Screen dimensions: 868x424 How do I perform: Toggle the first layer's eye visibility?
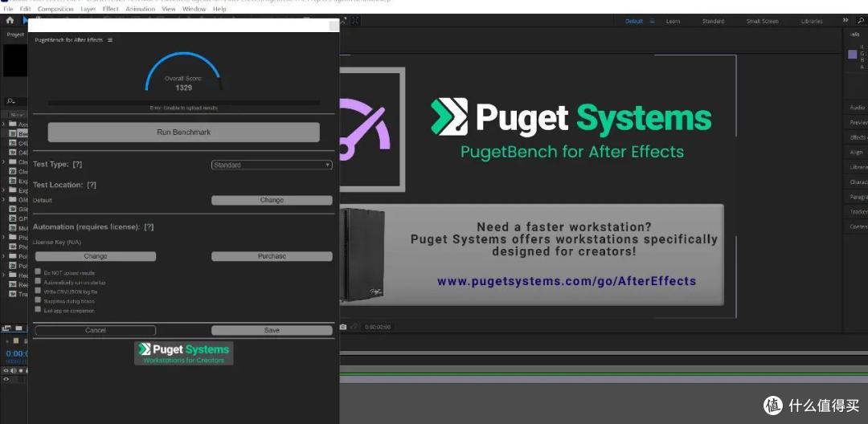coord(6,380)
